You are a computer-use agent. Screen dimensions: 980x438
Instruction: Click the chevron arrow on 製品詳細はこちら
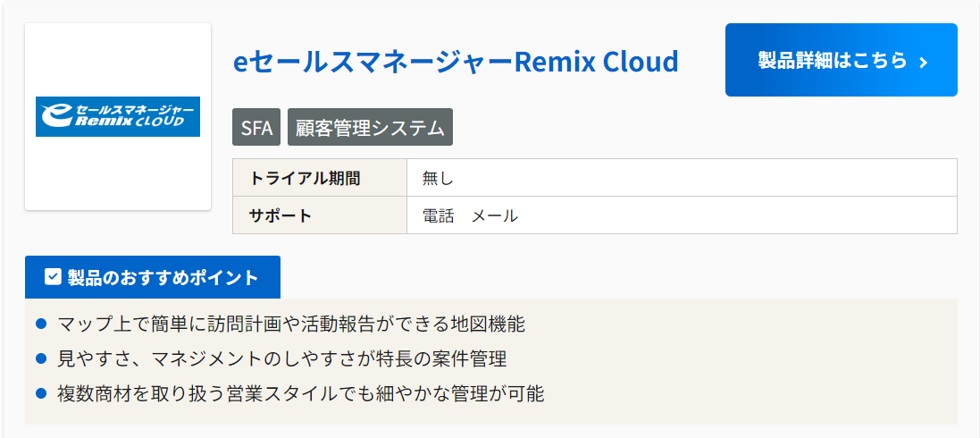point(924,62)
